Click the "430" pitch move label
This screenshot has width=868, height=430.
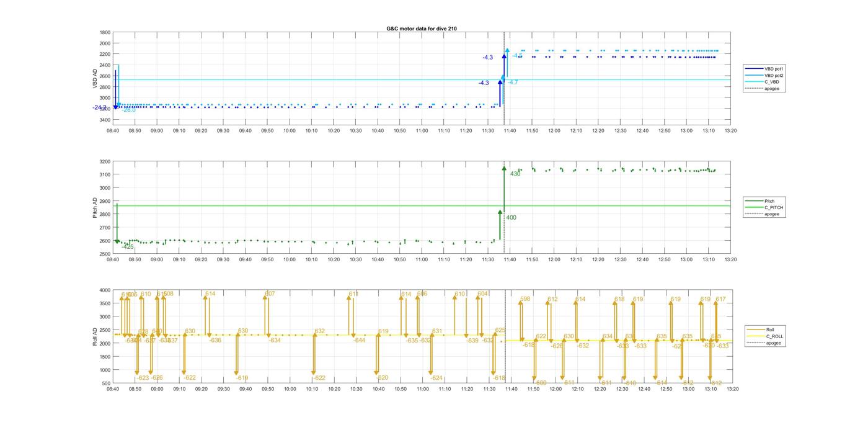click(x=515, y=174)
